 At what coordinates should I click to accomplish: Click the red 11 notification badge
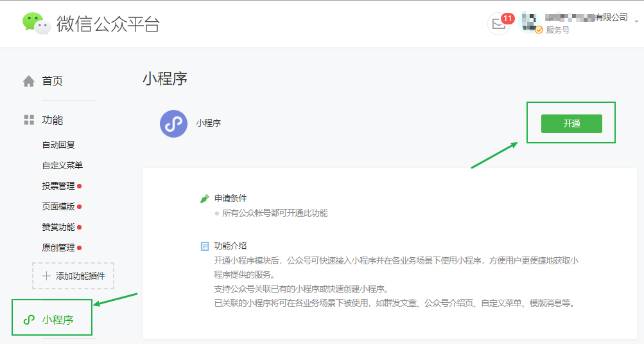(508, 19)
